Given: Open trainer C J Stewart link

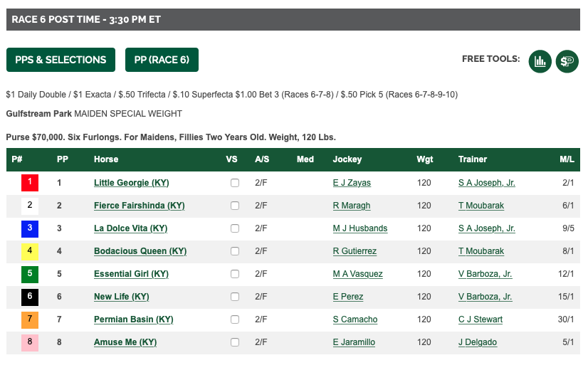Looking at the screenshot, I should [x=481, y=319].
